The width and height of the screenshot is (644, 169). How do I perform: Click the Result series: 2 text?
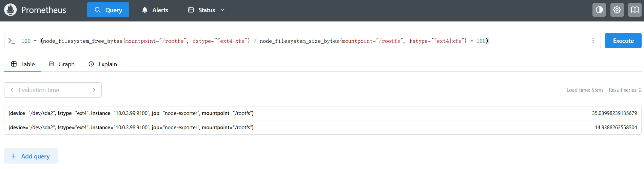(625, 90)
